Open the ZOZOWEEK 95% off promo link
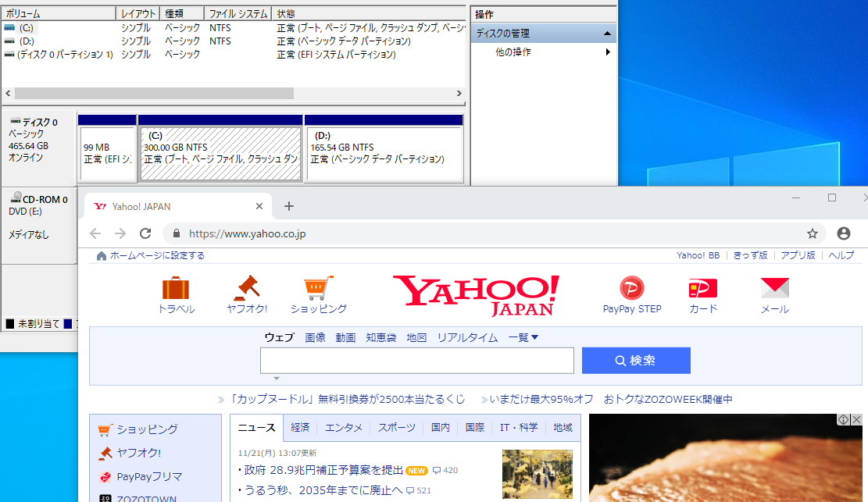Image resolution: width=868 pixels, height=502 pixels. pyautogui.click(x=611, y=399)
